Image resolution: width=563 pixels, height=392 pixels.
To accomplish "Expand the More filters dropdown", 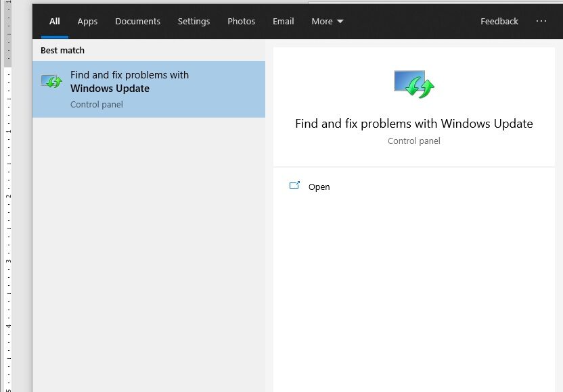I will click(x=327, y=22).
